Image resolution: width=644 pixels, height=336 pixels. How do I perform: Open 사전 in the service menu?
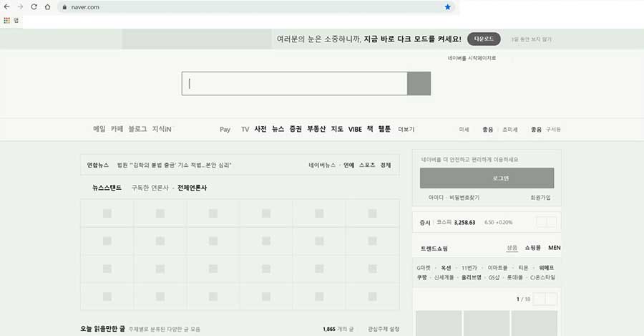[x=260, y=129]
